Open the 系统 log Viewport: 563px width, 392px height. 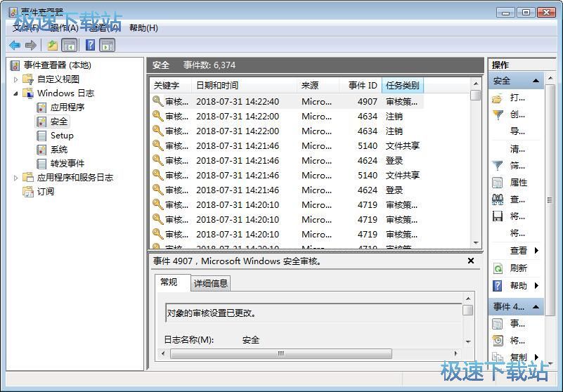(59, 150)
